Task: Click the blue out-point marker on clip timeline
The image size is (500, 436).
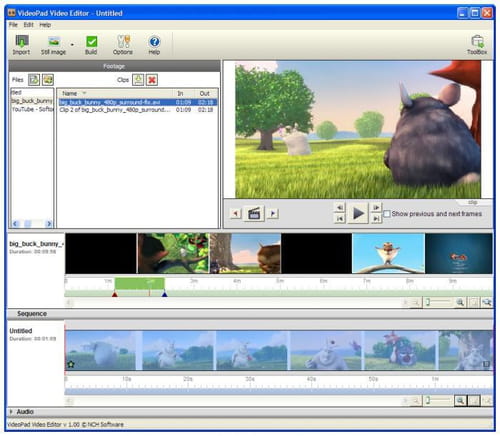Action: pyautogui.click(x=164, y=294)
